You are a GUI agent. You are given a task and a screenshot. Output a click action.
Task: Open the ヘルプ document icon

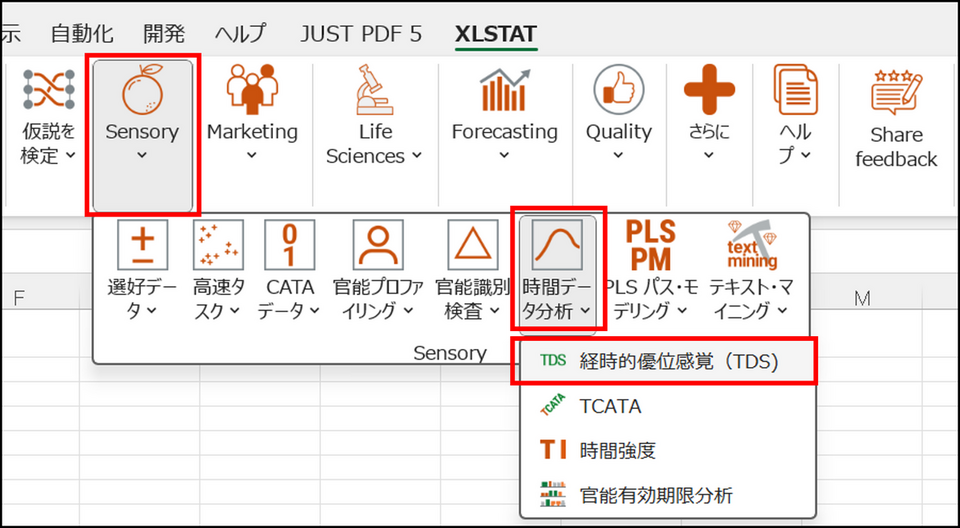(x=796, y=90)
